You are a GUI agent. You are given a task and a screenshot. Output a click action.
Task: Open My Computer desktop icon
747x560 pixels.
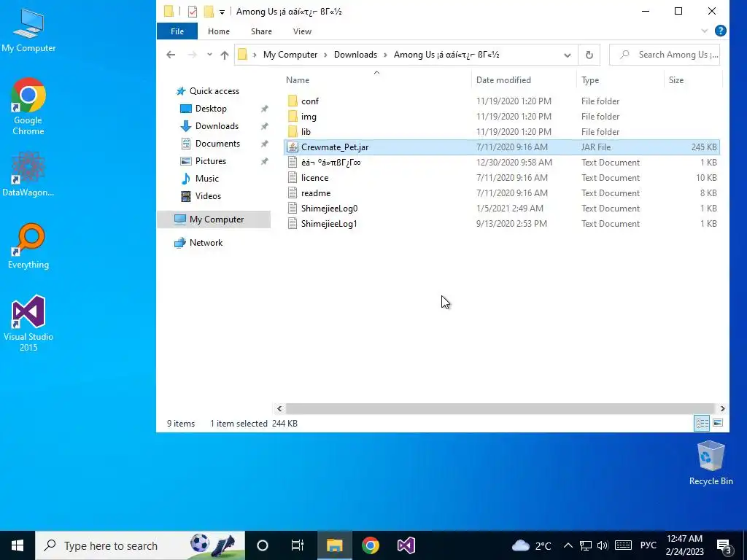[x=28, y=29]
